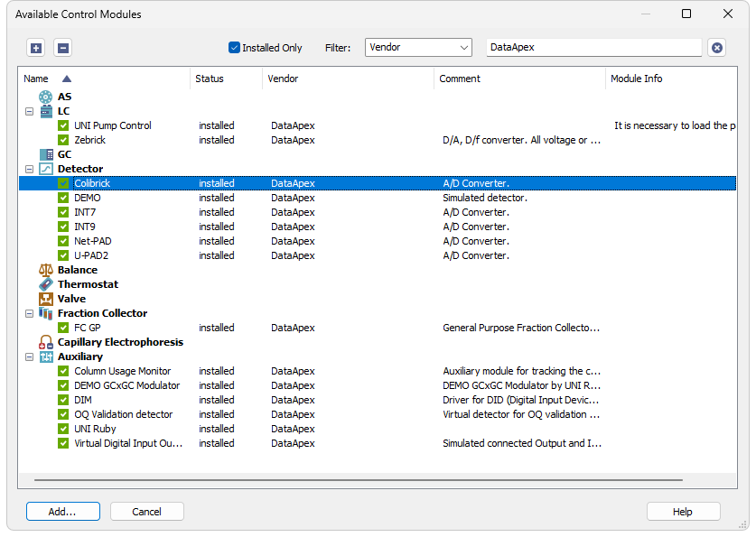Sort by the Vendor column header

coord(348,79)
